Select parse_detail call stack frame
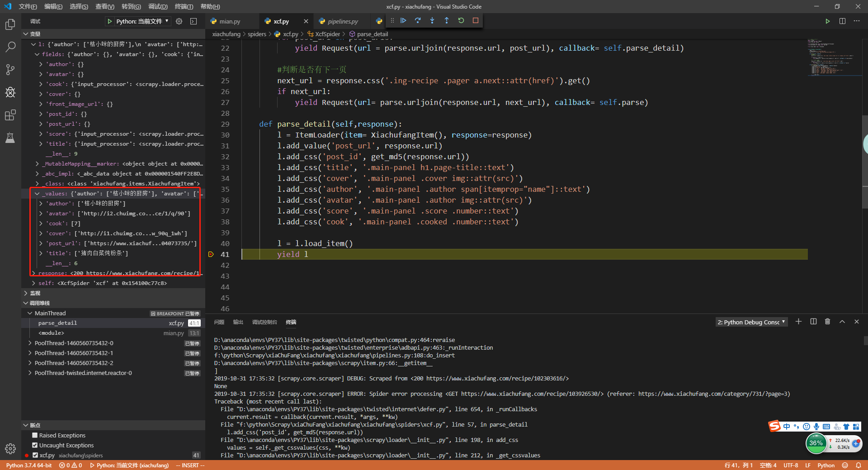 pos(113,323)
